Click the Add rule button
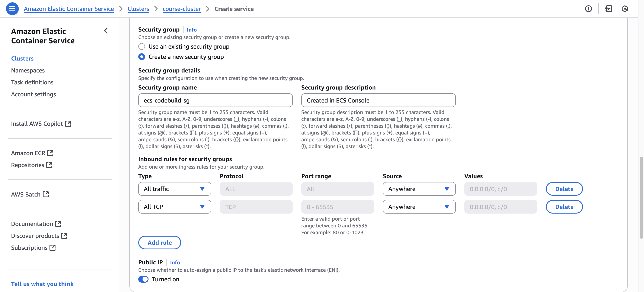The height and width of the screenshot is (292, 644). coord(159,243)
